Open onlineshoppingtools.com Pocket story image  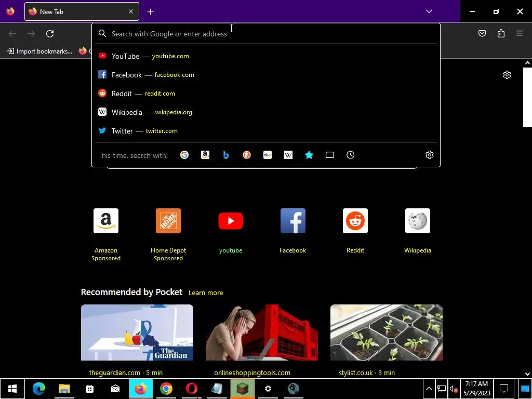tap(262, 332)
